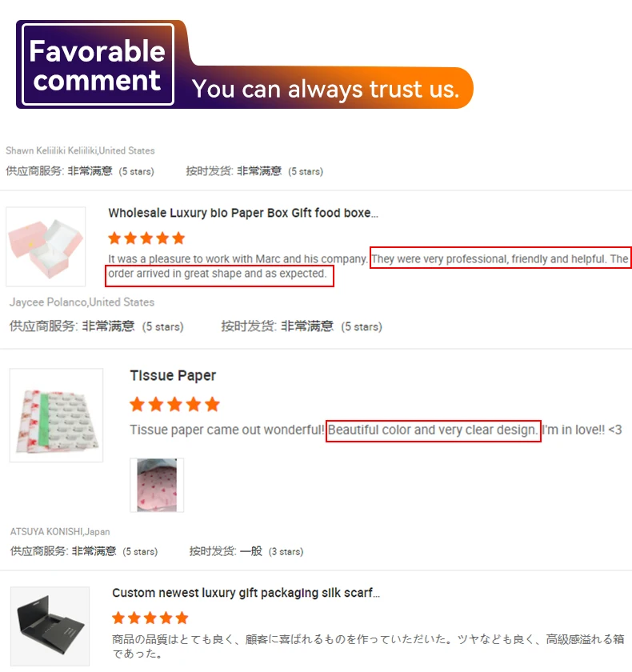Click the silk scarf box star rating
Screen dimensions: 632x672
click(150, 618)
